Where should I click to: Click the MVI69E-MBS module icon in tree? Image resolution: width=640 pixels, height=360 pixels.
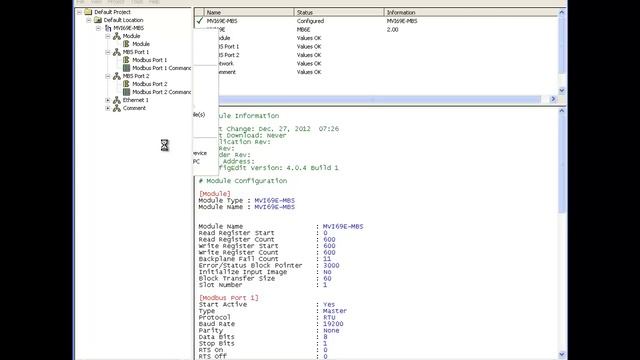[108, 28]
